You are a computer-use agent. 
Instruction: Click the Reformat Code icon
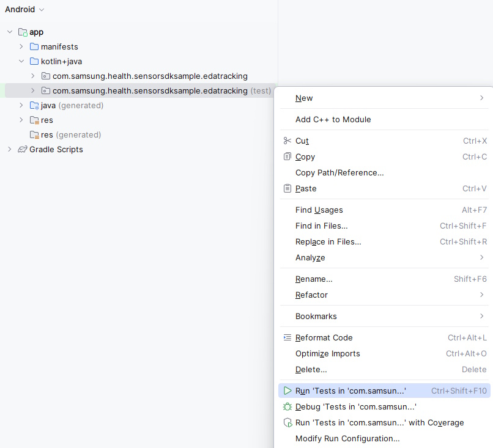(287, 337)
